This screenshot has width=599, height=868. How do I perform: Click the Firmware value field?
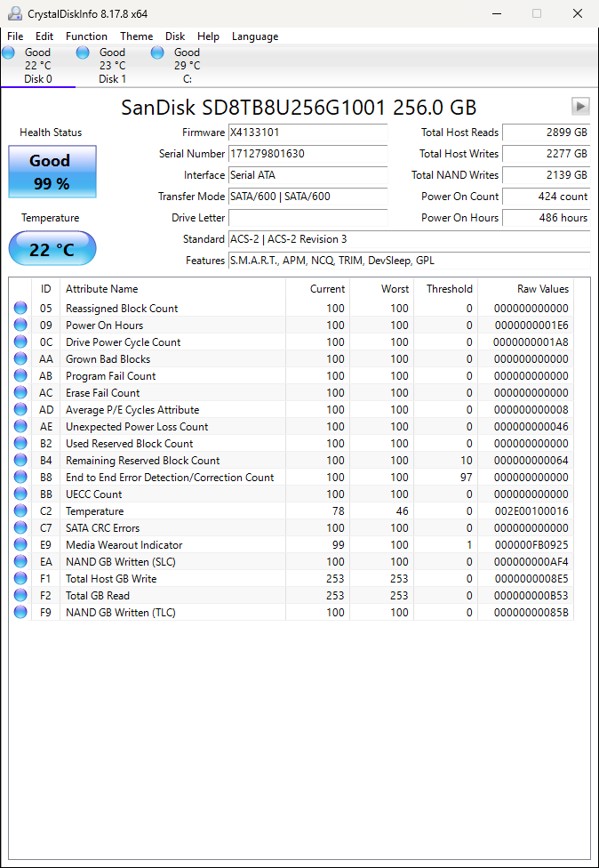point(307,133)
